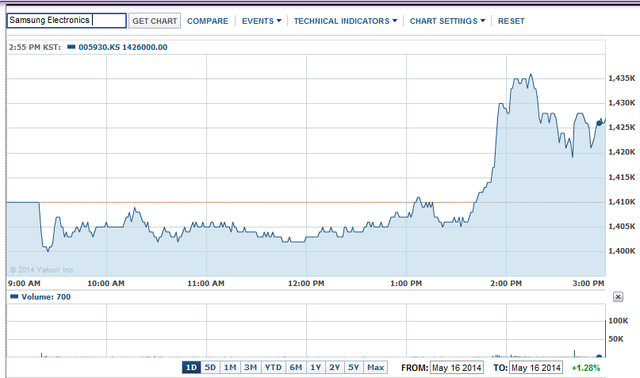
Task: Choose the 6M range
Action: point(296,367)
